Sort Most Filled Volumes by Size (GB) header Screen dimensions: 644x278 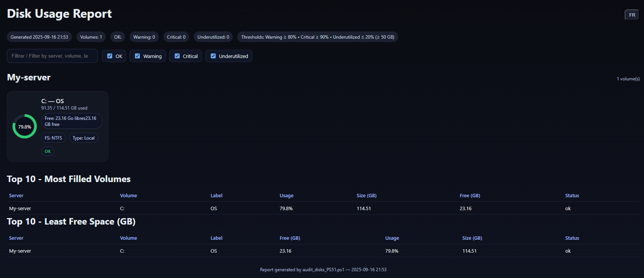click(x=366, y=196)
